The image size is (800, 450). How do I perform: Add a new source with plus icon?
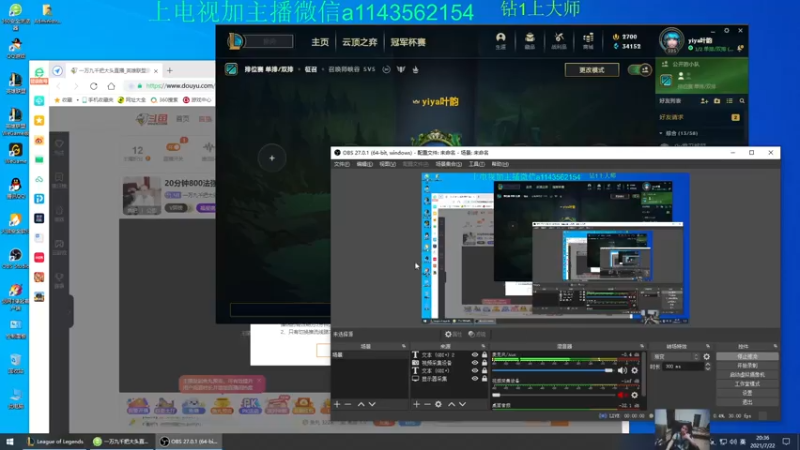pos(416,404)
